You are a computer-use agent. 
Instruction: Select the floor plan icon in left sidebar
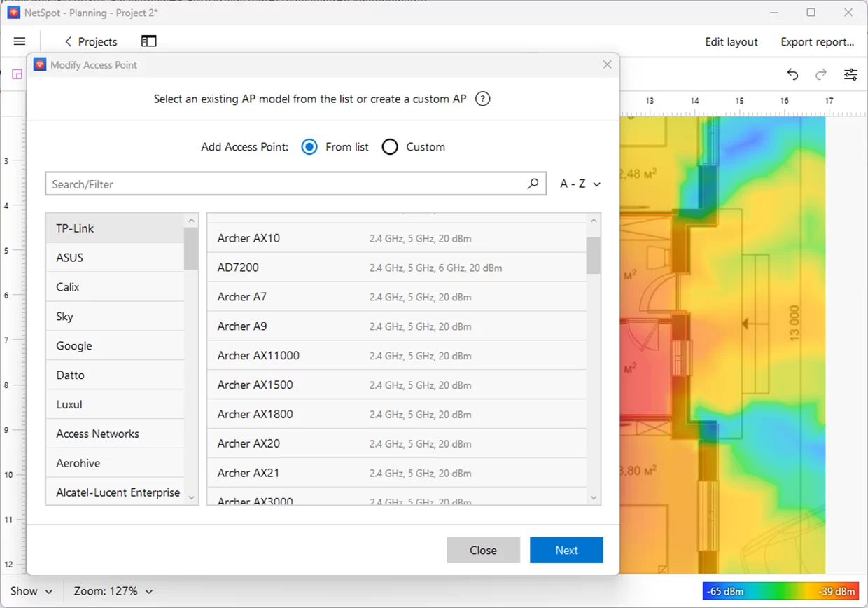point(16,74)
